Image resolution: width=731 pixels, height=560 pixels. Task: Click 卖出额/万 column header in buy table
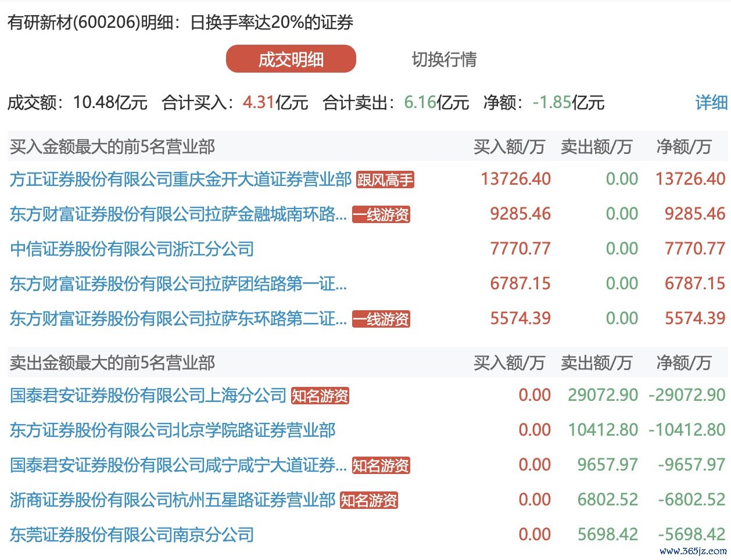(596, 147)
